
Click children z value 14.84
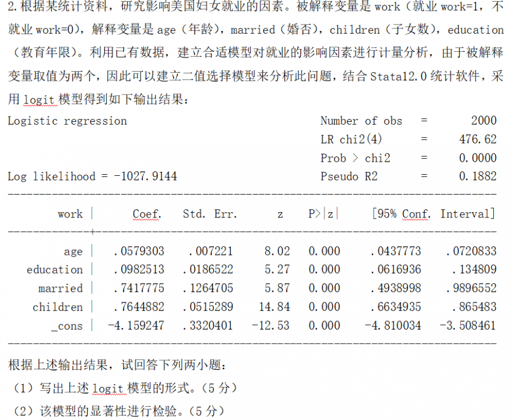274,307
